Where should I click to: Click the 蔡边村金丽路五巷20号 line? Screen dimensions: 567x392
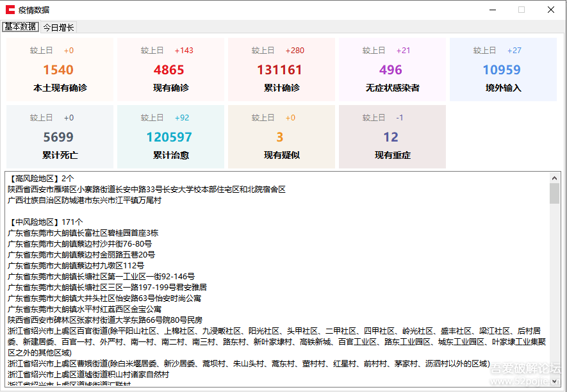coord(81,254)
